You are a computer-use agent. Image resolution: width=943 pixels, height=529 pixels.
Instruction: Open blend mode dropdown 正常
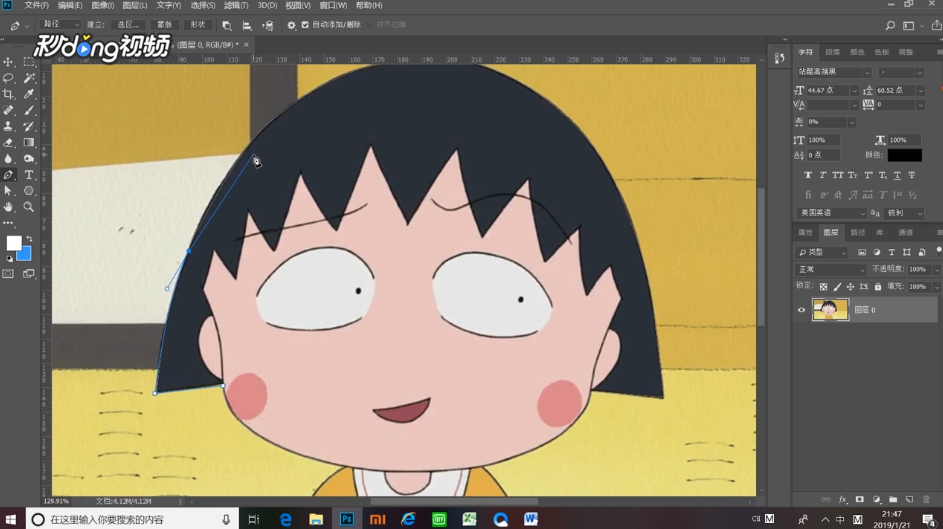[831, 269]
